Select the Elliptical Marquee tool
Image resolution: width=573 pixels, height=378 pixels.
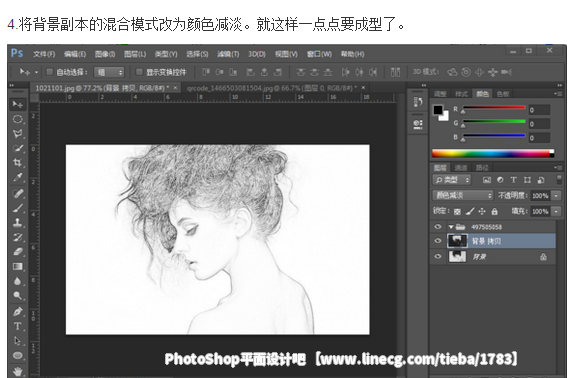18,119
